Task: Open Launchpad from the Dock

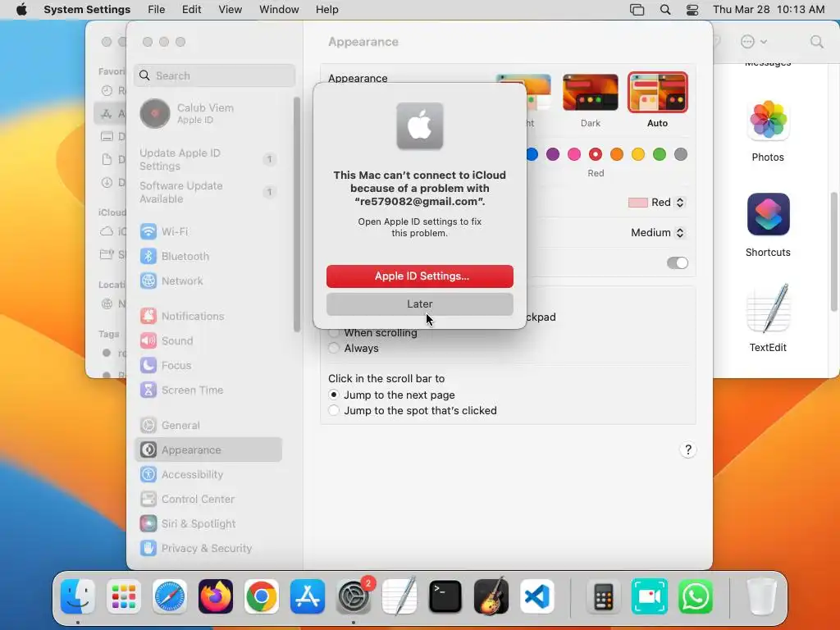Action: click(124, 597)
